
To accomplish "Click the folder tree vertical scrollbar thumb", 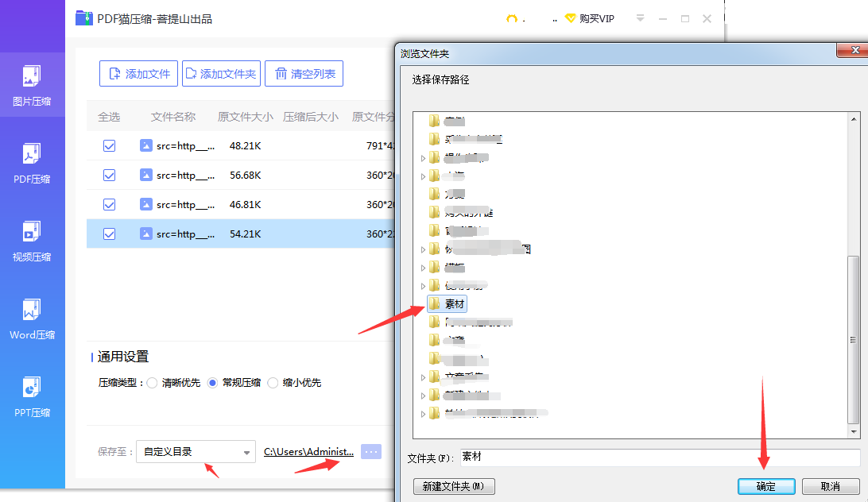I will click(854, 340).
